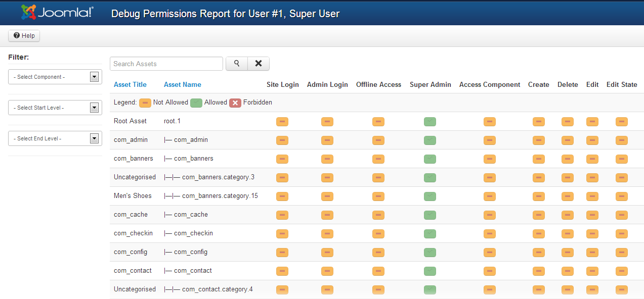
Task: Open the Select End Level dropdown
Action: pyautogui.click(x=55, y=138)
